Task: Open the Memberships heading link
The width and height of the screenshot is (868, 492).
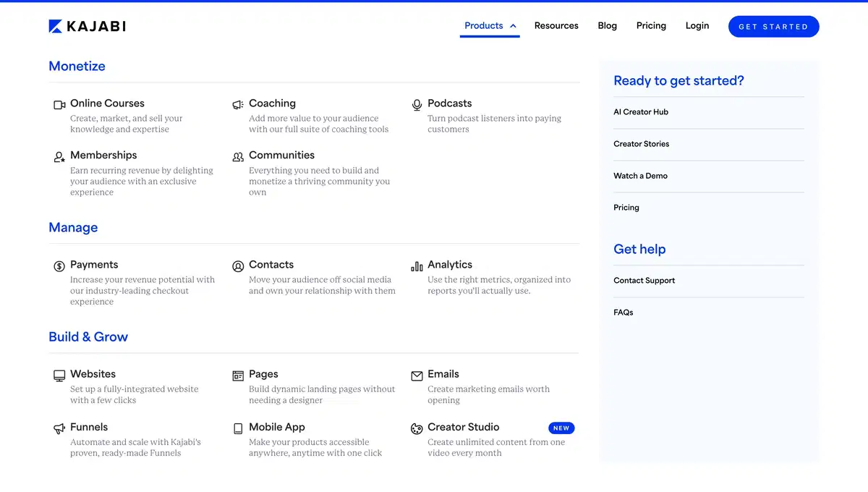Action: tap(103, 155)
